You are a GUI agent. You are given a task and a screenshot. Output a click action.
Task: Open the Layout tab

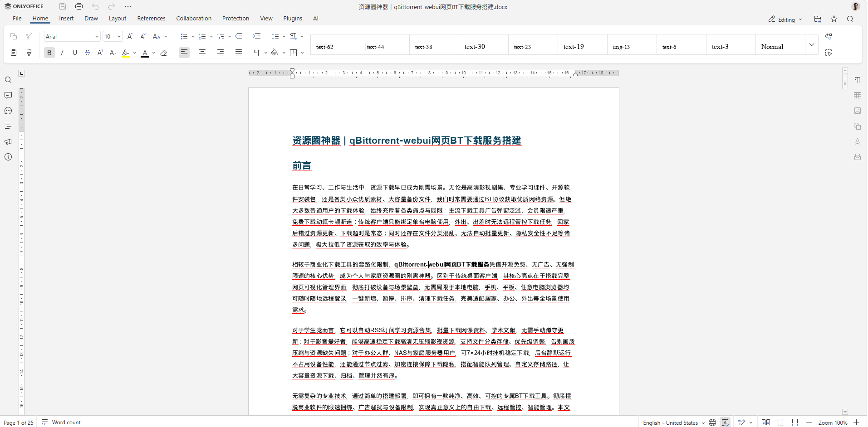(118, 19)
